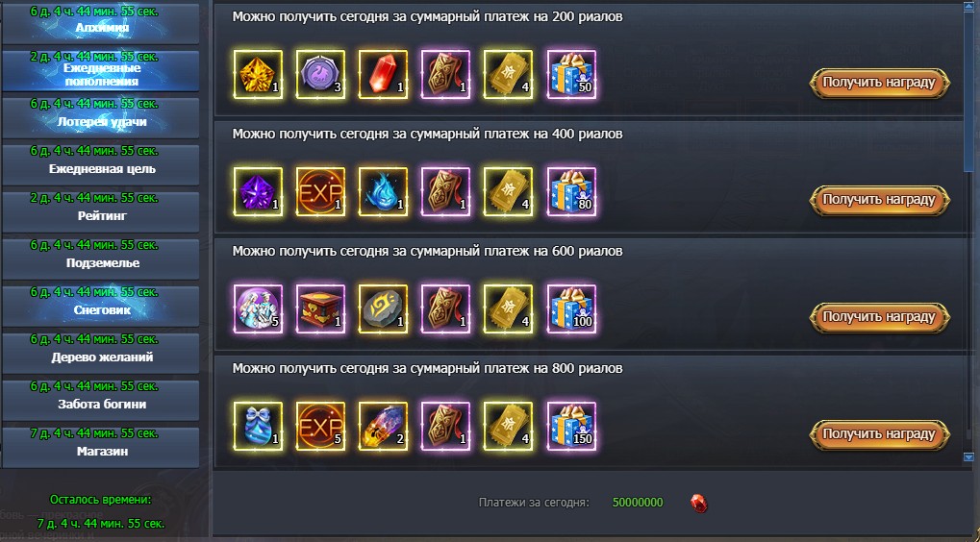
Task: Click the blue ribbon egg in 800 rials row
Action: pos(258,427)
